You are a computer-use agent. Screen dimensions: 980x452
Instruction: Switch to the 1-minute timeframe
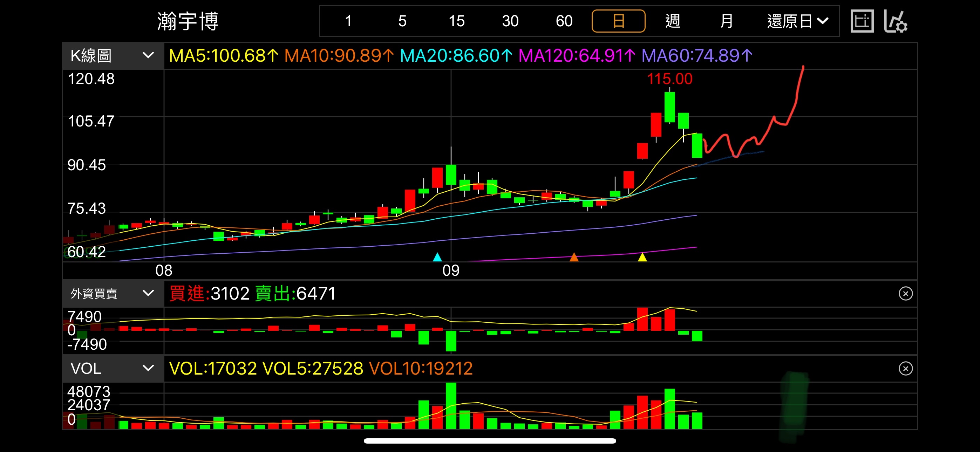point(348,21)
